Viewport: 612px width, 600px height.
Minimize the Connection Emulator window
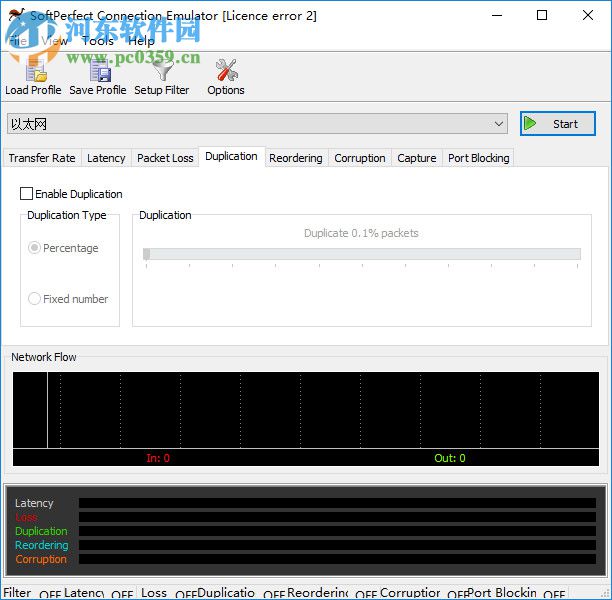[497, 15]
